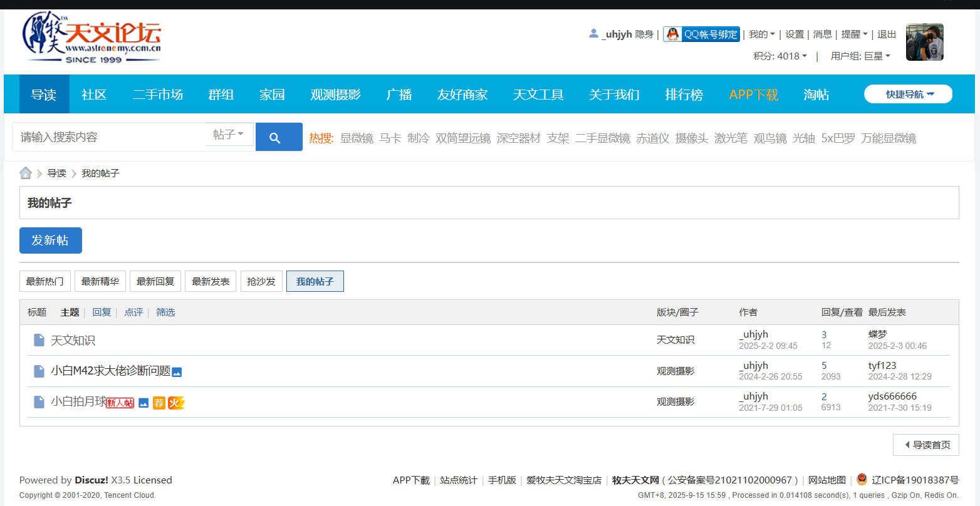Image resolution: width=980 pixels, height=506 pixels.
Task: Open 天文工具 navigation item
Action: (x=538, y=95)
